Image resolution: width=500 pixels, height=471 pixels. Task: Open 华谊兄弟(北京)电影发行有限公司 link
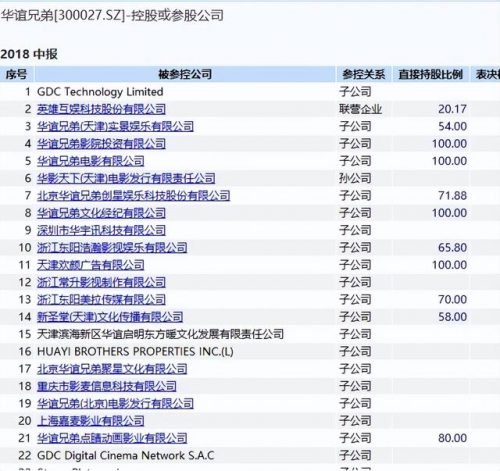[115, 404]
